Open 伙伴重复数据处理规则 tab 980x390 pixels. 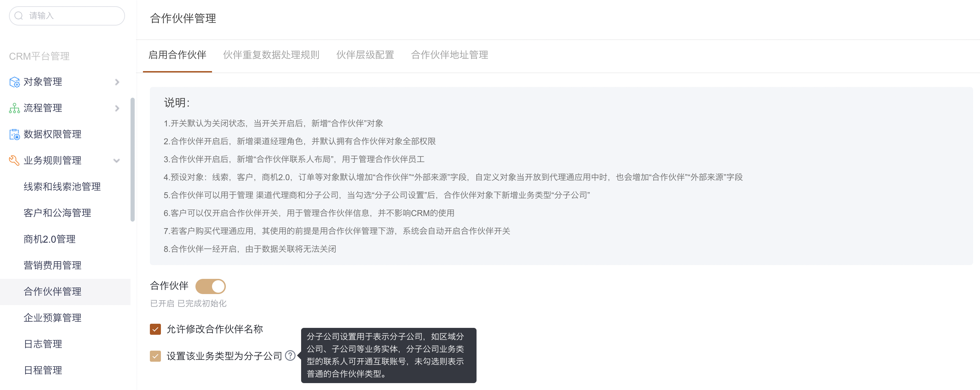[x=271, y=55]
